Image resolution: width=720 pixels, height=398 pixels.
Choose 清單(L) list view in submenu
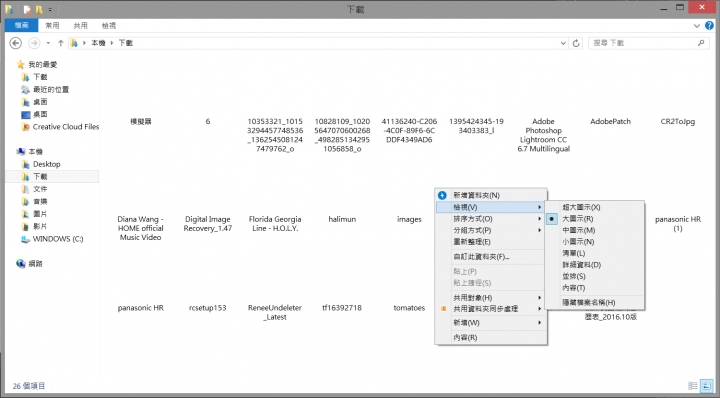(595, 253)
